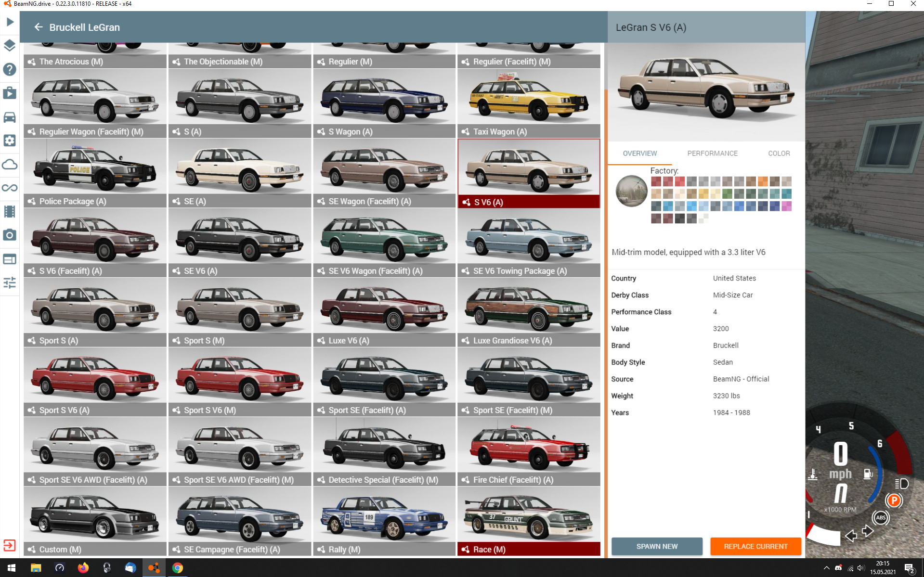This screenshot has width=924, height=577.
Task: Open the infinity loop icon in sidebar
Action: [10, 188]
